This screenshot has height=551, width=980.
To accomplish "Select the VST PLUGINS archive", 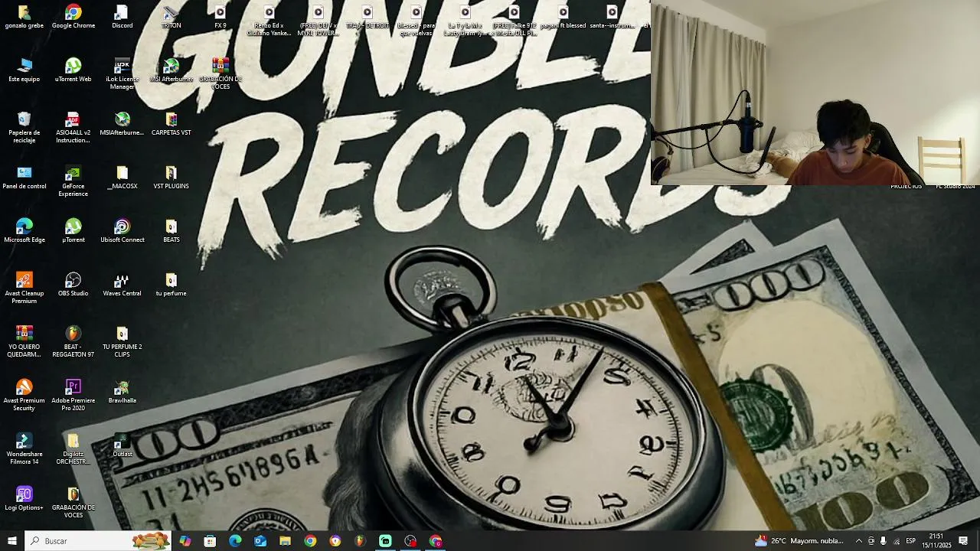I will point(171,178).
